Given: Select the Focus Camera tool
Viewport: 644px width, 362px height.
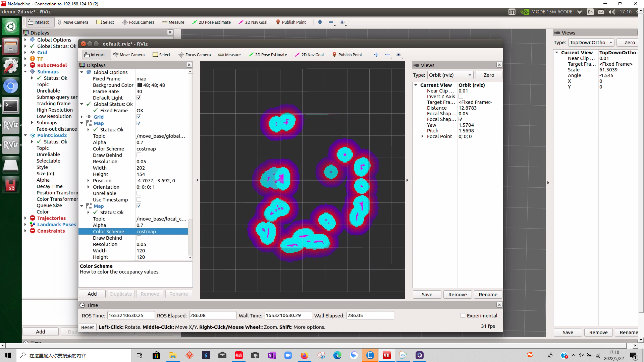Looking at the screenshot, I should coord(195,55).
